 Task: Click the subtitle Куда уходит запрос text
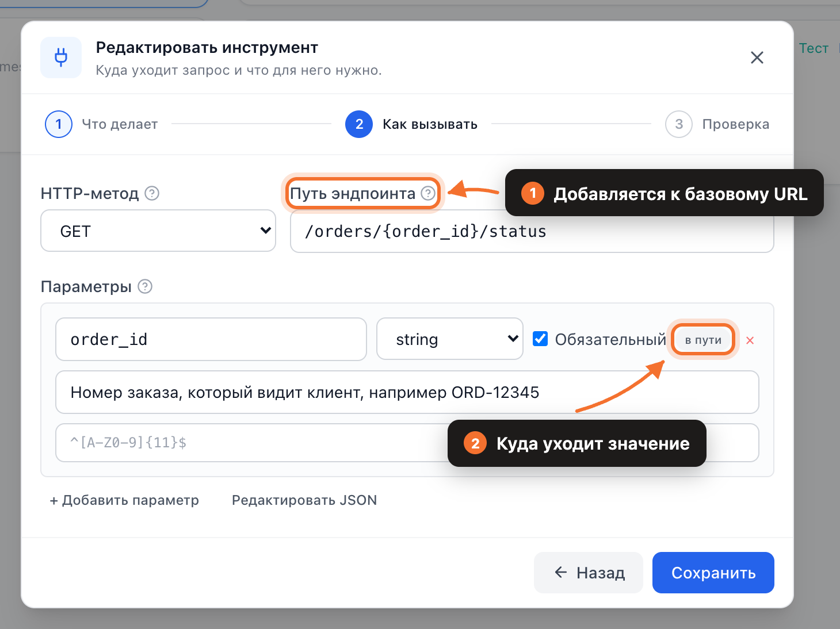coord(239,71)
